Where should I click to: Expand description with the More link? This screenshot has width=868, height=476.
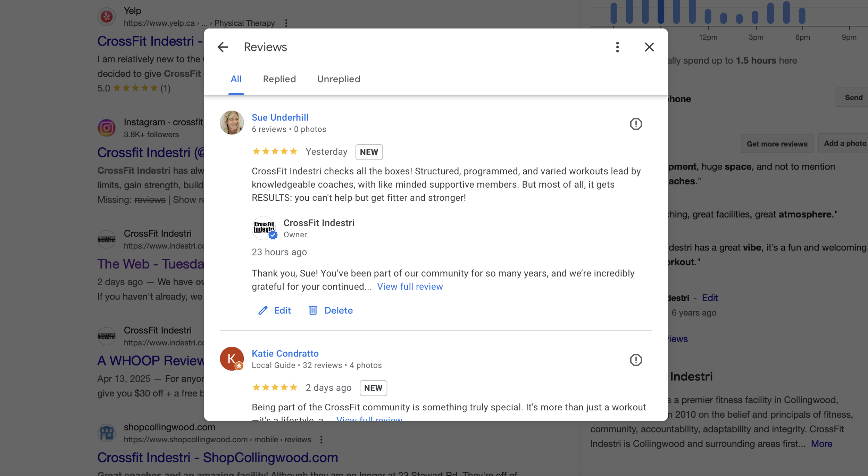[821, 444]
